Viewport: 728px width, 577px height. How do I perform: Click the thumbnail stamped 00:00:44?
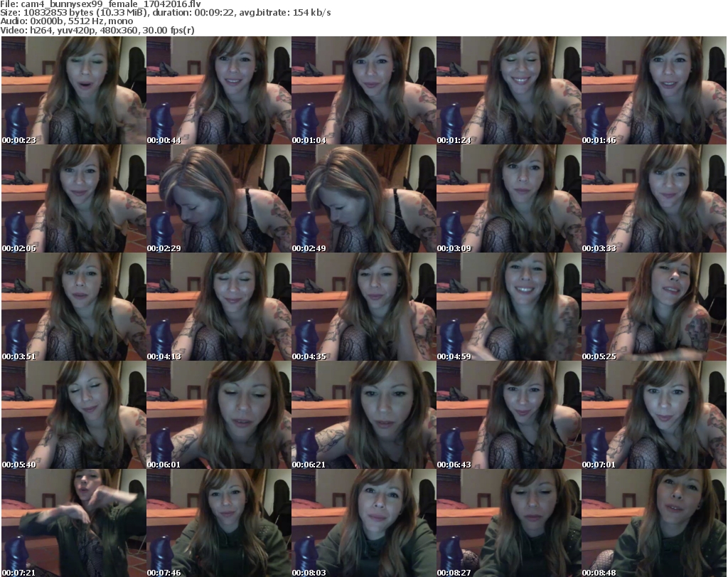click(219, 90)
